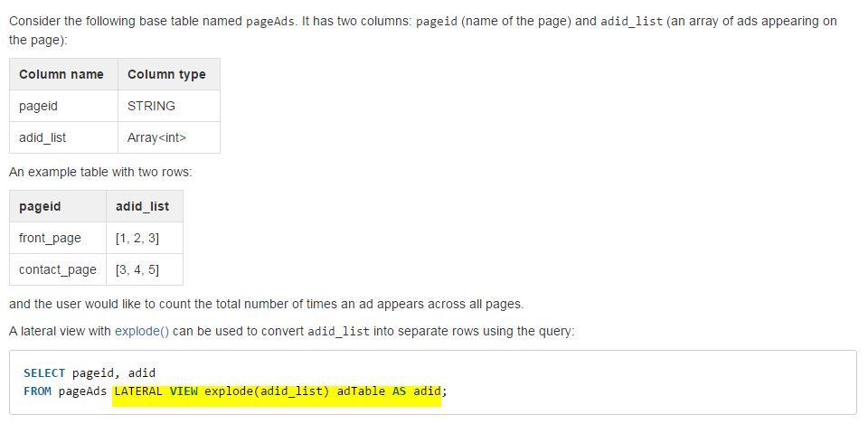Click 'A lateral view with' text before the link
The image size is (868, 424).
tap(60, 331)
